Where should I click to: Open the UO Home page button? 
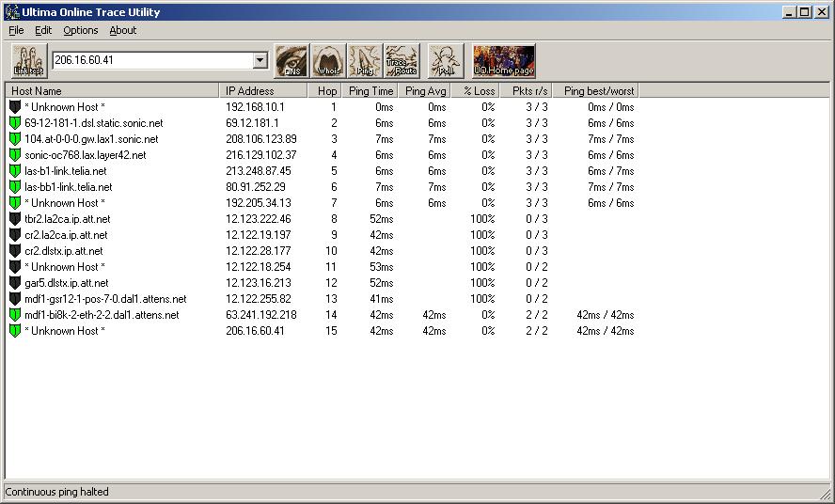click(x=504, y=61)
